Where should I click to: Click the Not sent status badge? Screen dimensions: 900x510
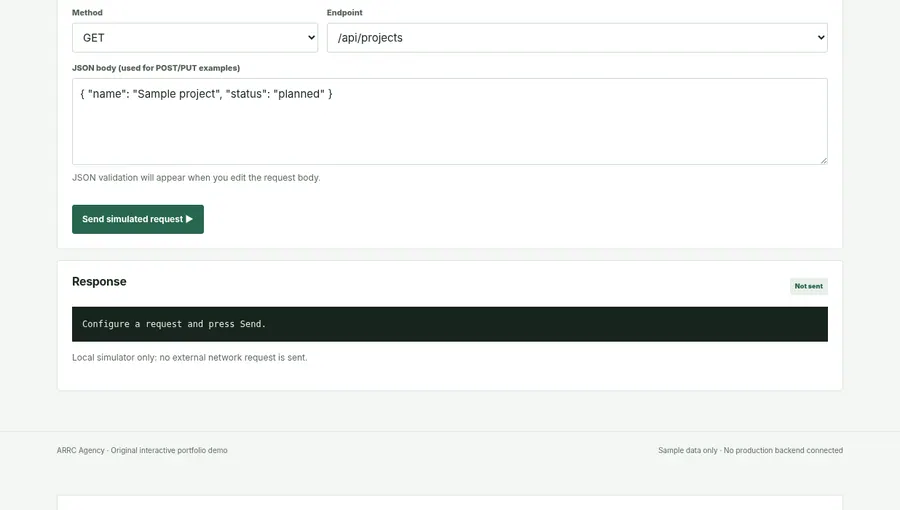[x=808, y=286]
